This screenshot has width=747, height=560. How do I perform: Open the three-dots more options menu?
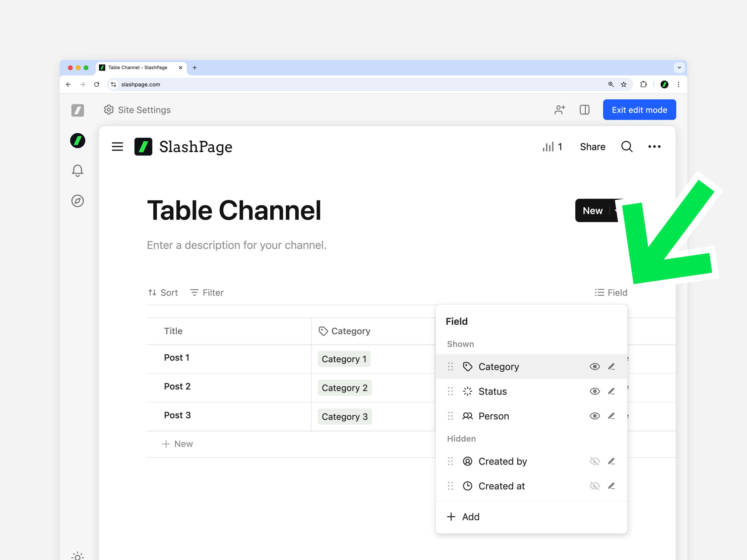654,147
